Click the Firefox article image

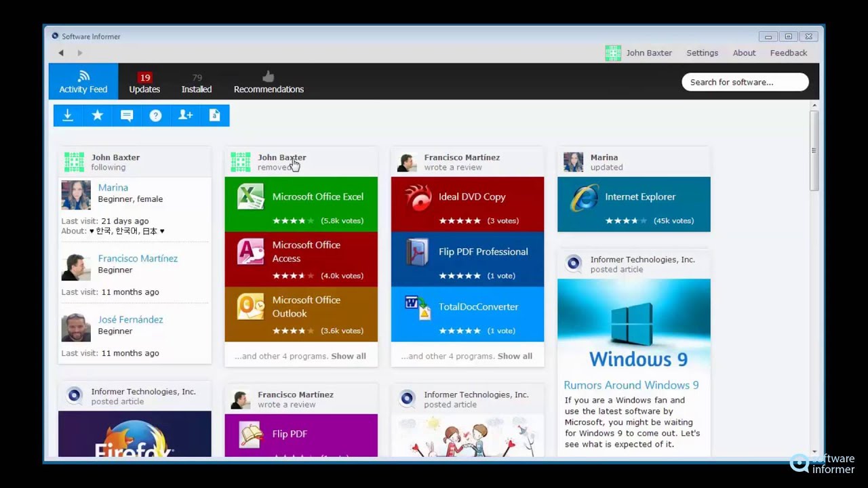(x=135, y=434)
